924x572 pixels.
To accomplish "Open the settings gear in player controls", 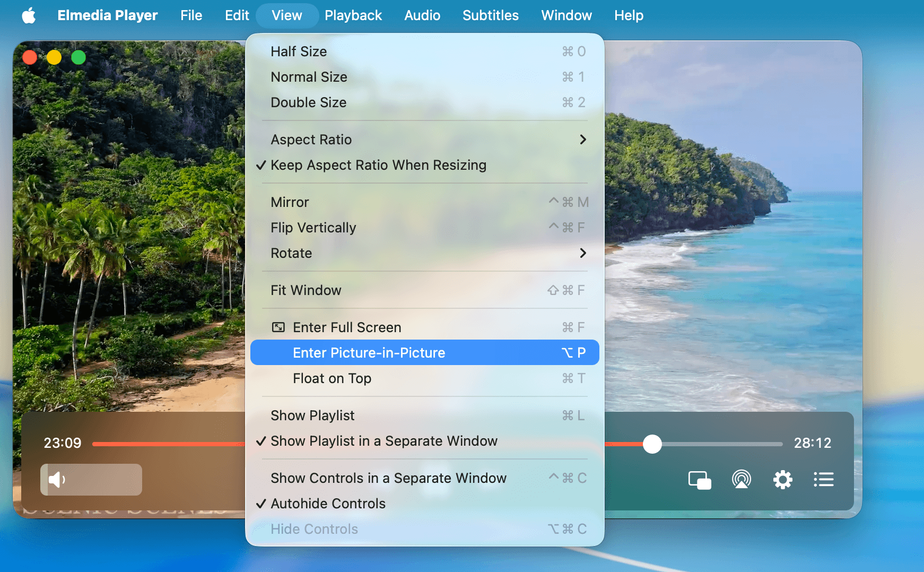I will [x=782, y=480].
